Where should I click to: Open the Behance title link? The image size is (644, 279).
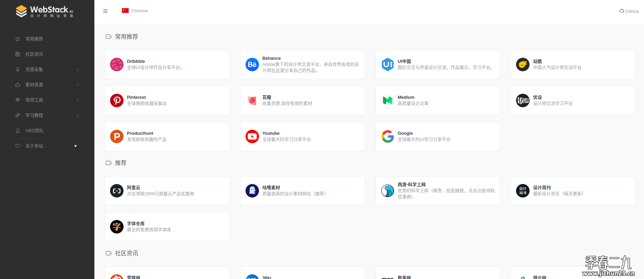[271, 58]
